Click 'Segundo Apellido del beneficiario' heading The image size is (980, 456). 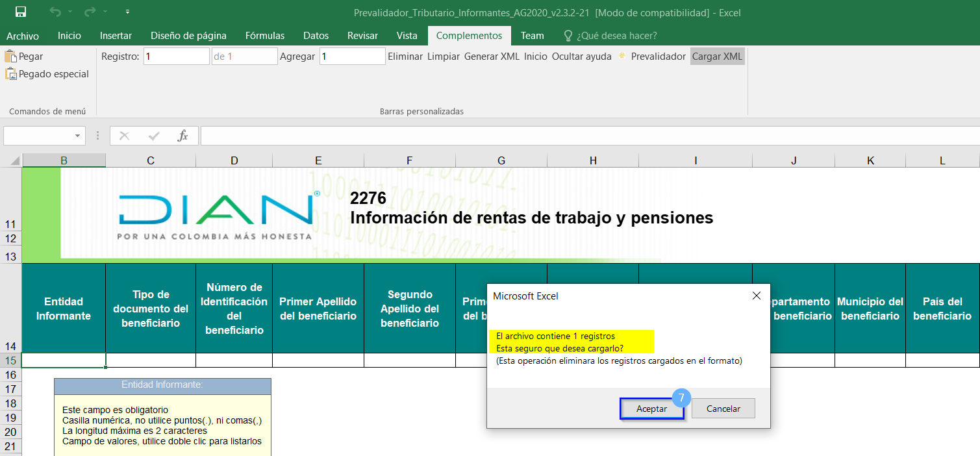click(410, 309)
